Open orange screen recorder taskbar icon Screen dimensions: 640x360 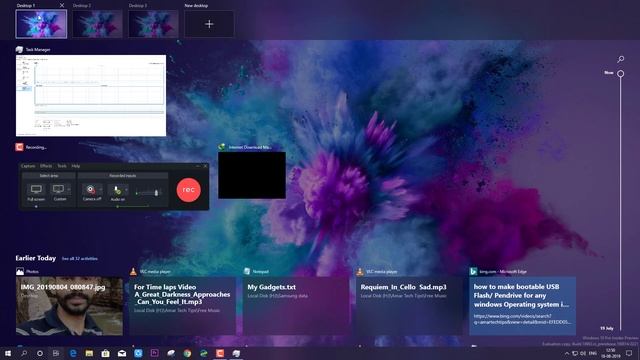(x=220, y=353)
